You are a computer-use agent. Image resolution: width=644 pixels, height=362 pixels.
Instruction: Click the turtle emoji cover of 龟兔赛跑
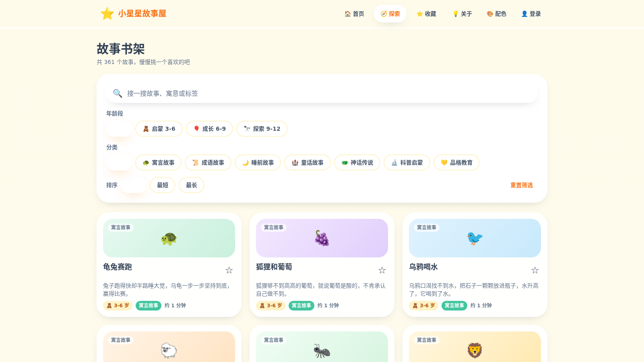[169, 238]
